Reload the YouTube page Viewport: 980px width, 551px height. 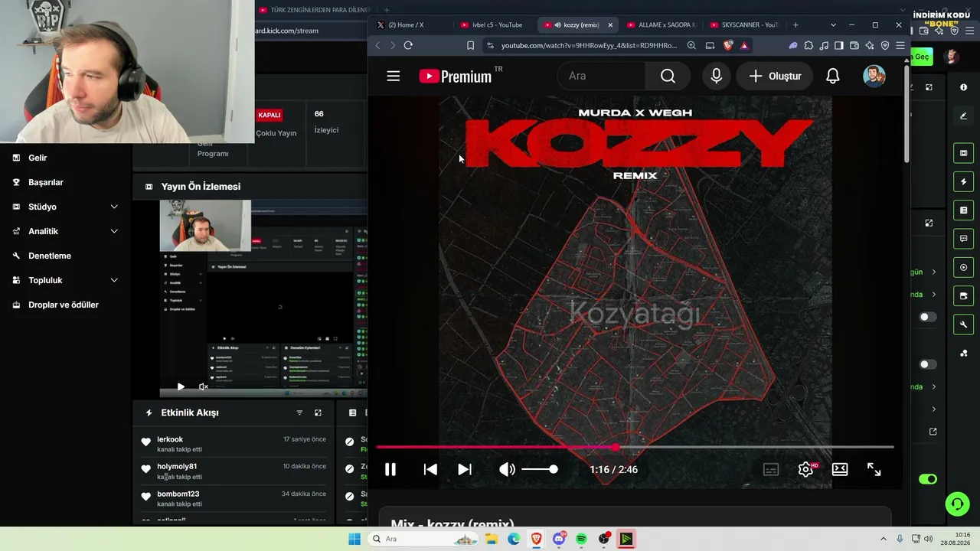coord(408,45)
